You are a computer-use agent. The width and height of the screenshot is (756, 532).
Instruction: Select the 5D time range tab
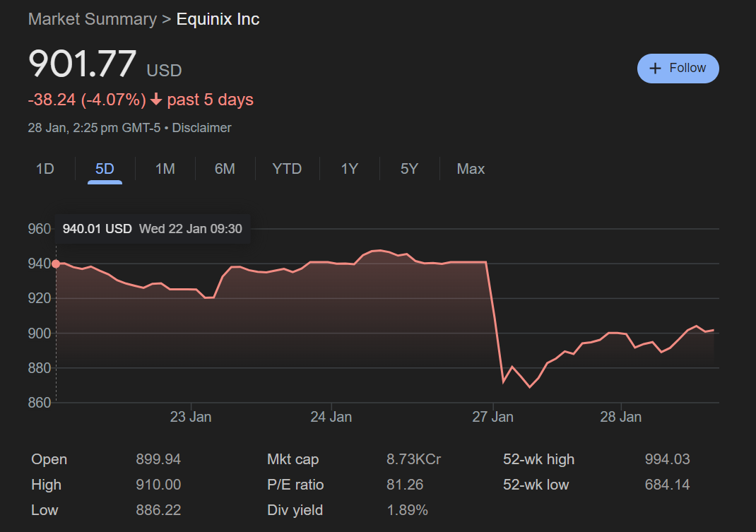(105, 169)
